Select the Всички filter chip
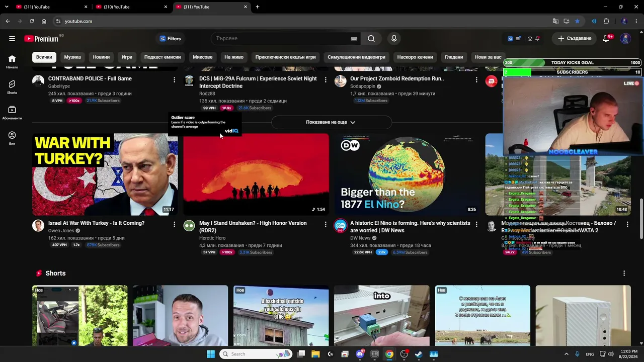The image size is (644, 362). pyautogui.click(x=44, y=57)
